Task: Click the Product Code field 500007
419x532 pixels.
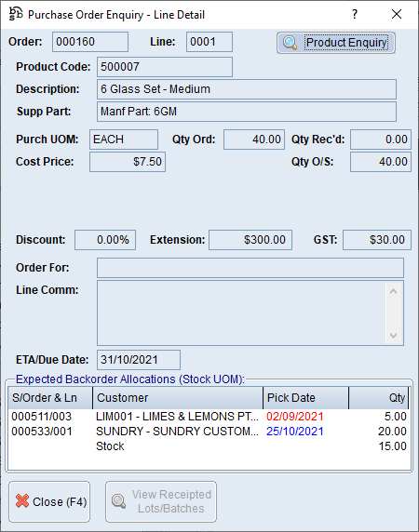Action: tap(165, 67)
